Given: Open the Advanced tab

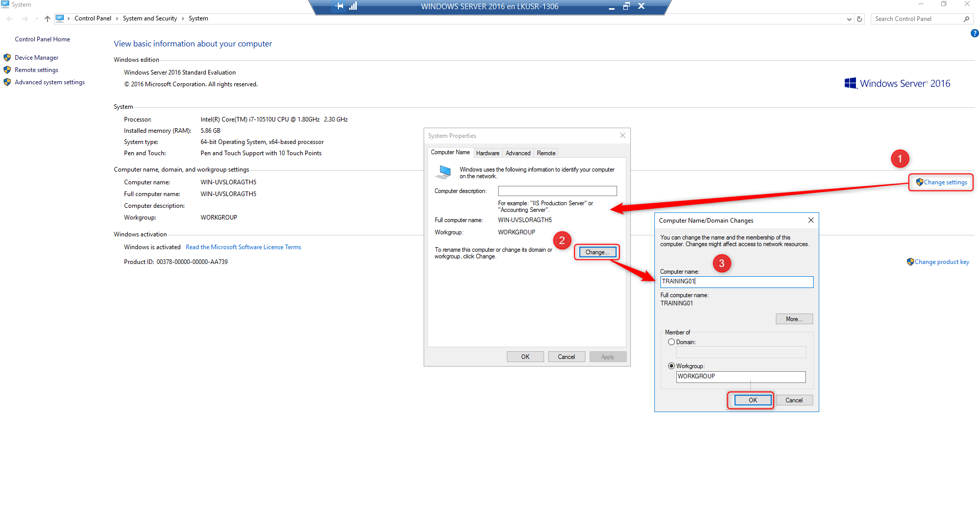Looking at the screenshot, I should coord(518,153).
